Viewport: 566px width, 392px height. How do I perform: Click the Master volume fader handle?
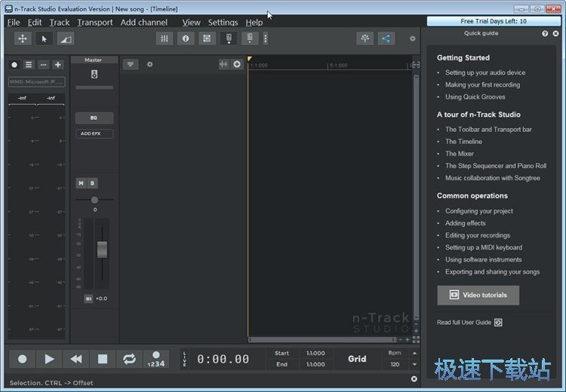pos(102,250)
